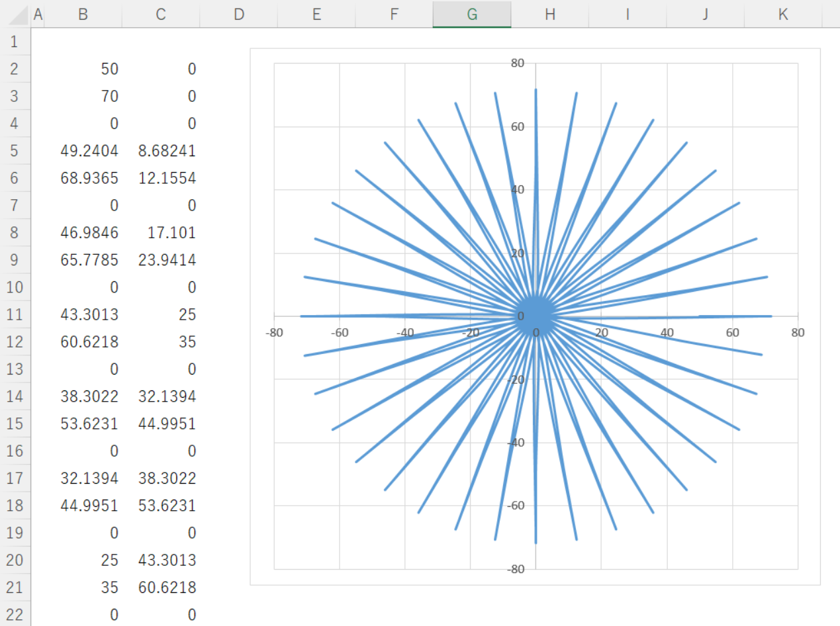Select row 13 header
This screenshot has width=840, height=626.
point(15,369)
